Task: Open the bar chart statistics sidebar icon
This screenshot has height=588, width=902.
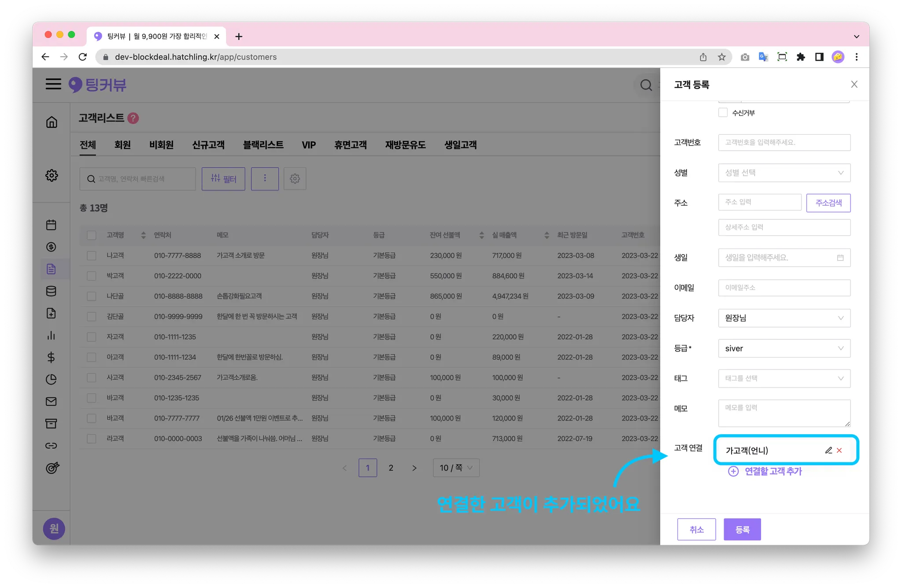Action: (51, 335)
